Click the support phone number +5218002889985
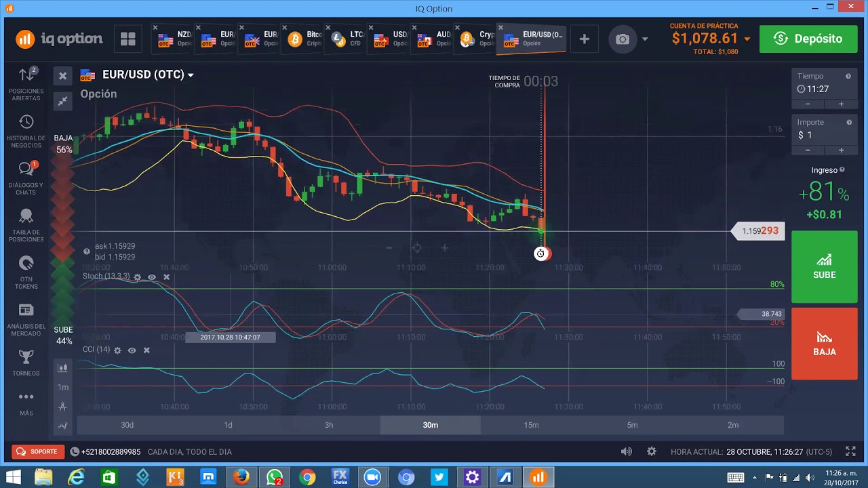 (111, 451)
